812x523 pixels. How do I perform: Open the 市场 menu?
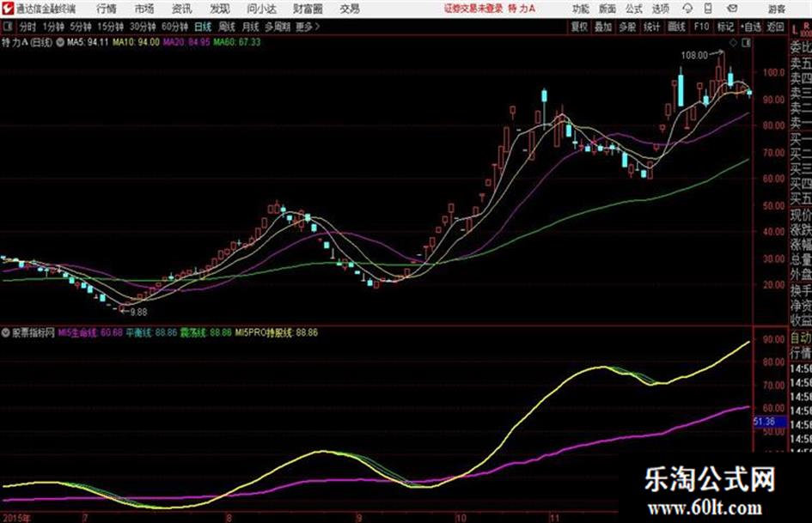pyautogui.click(x=144, y=9)
